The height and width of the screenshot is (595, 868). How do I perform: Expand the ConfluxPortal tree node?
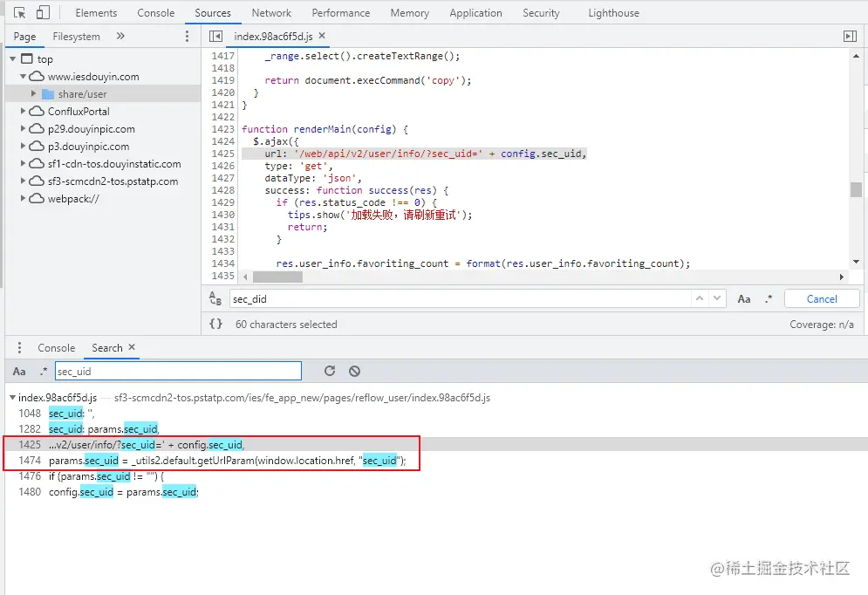coord(23,112)
